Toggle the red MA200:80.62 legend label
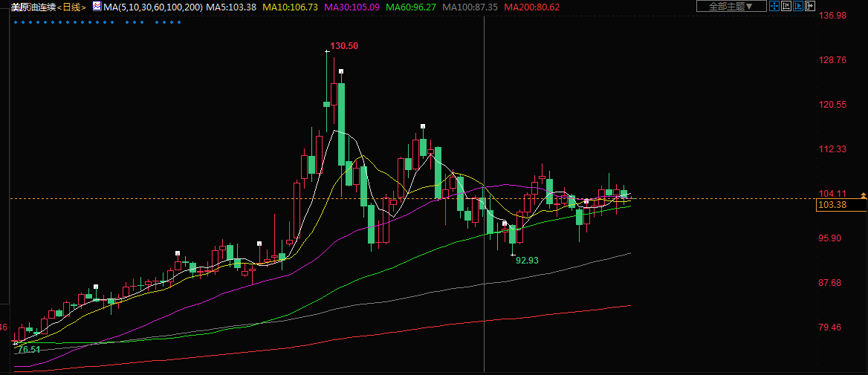This screenshot has width=868, height=375. click(x=531, y=7)
